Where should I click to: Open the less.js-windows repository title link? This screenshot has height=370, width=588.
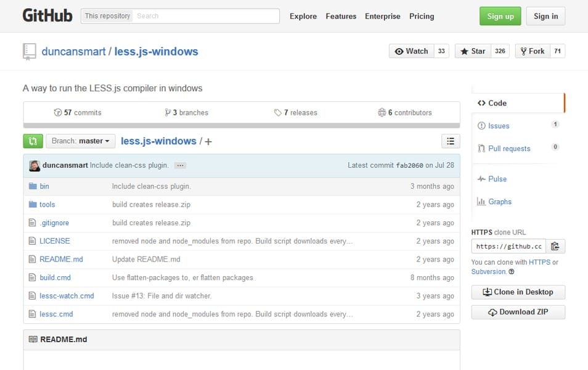point(156,51)
